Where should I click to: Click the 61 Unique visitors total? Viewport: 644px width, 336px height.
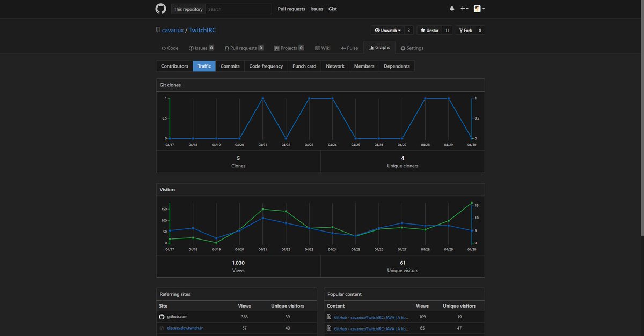[402, 266]
